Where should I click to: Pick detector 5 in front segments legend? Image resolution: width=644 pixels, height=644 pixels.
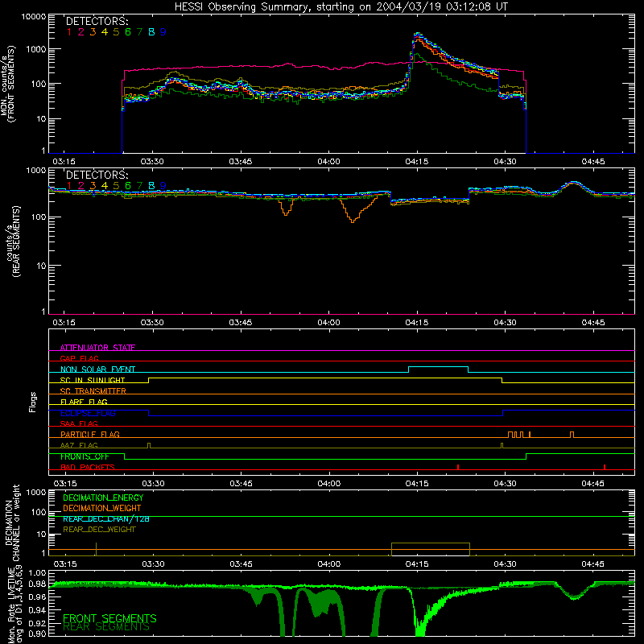point(116,32)
